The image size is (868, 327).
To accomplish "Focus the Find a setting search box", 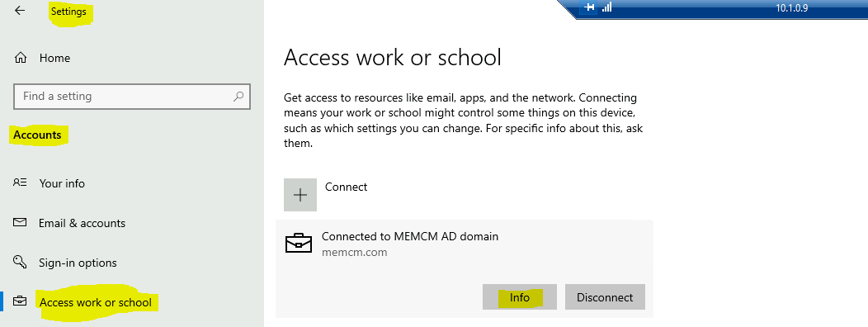I will [x=132, y=97].
